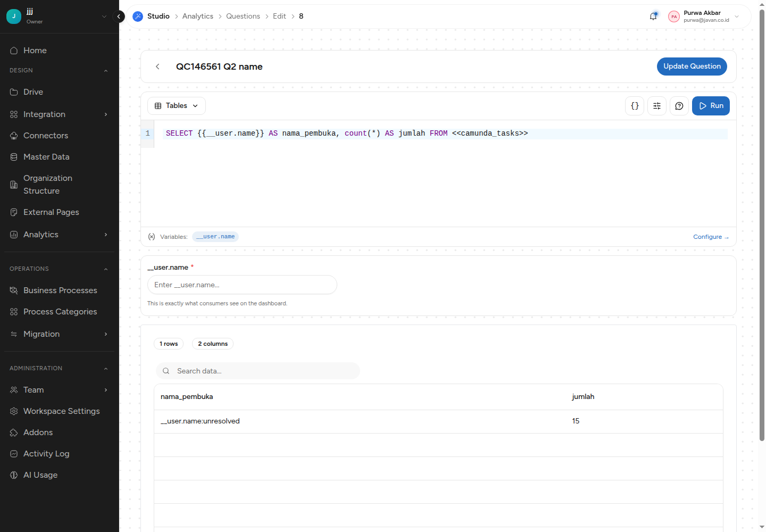Open notifications bell
Image resolution: width=766 pixels, height=532 pixels.
coord(653,16)
